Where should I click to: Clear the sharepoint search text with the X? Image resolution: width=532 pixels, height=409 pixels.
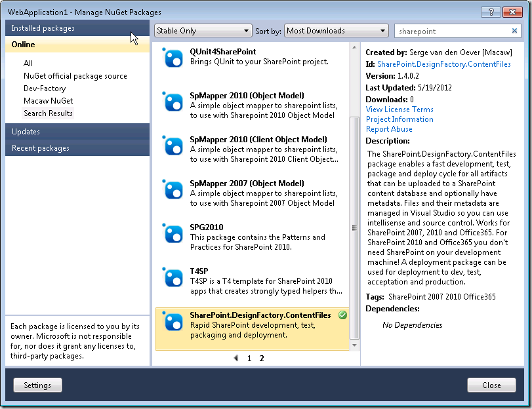pyautogui.click(x=514, y=31)
